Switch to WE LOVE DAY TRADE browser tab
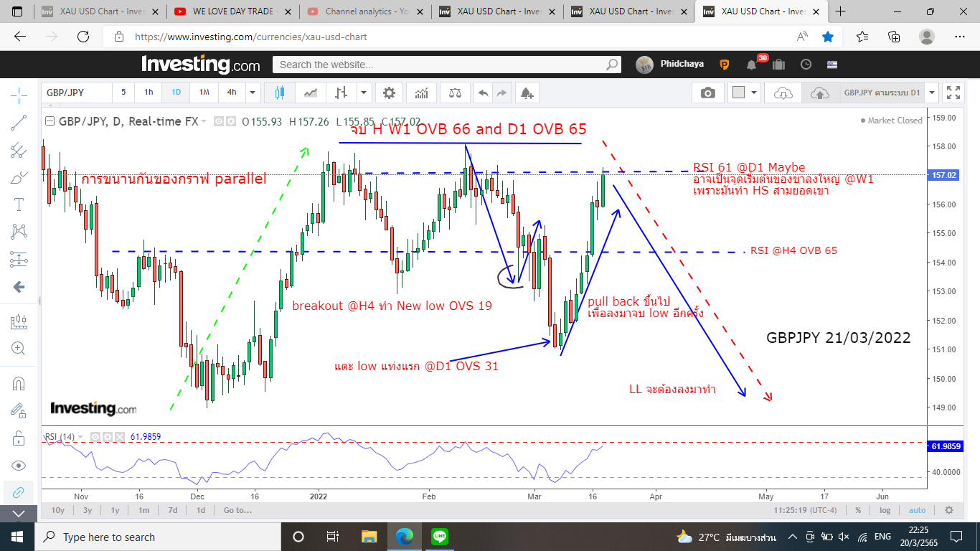 233,11
